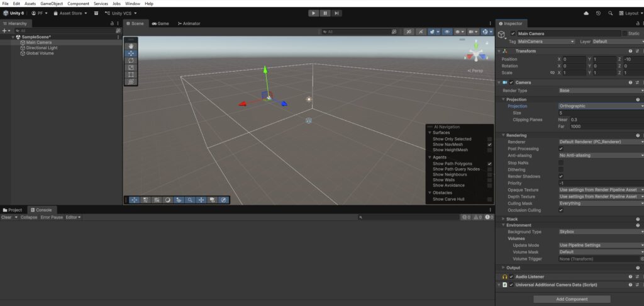This screenshot has width=644, height=306.
Task: Expand the Stack section
Action: coord(504,219)
